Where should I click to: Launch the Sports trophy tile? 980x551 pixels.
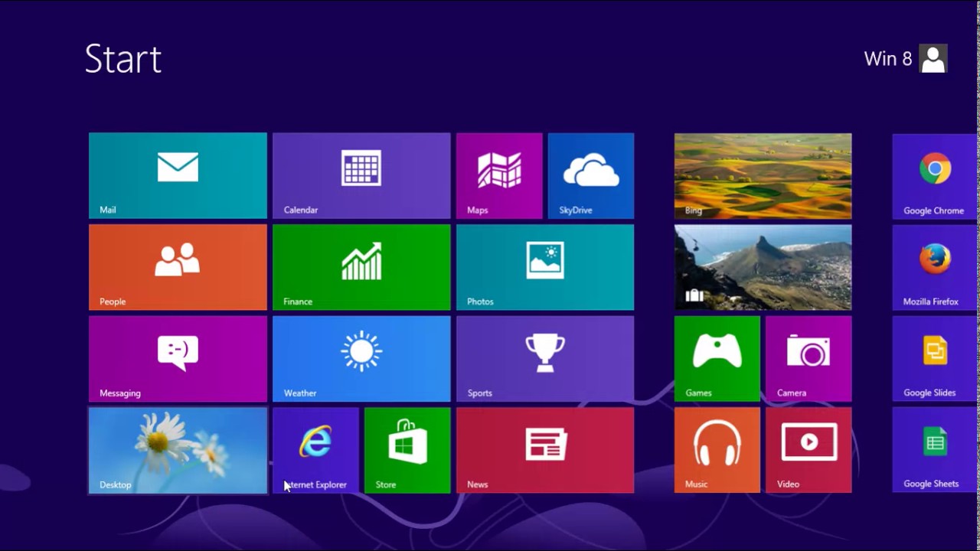545,359
